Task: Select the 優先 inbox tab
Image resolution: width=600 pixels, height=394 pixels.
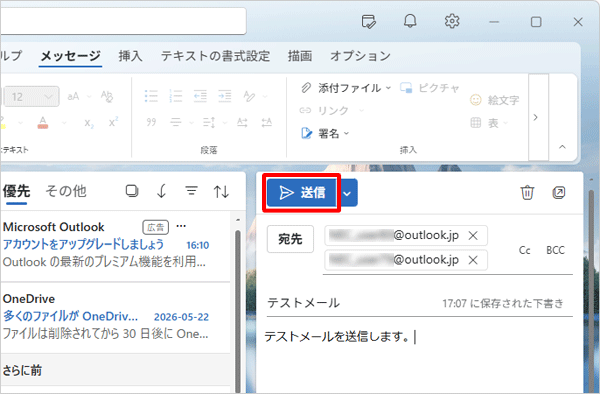Action: point(16,191)
